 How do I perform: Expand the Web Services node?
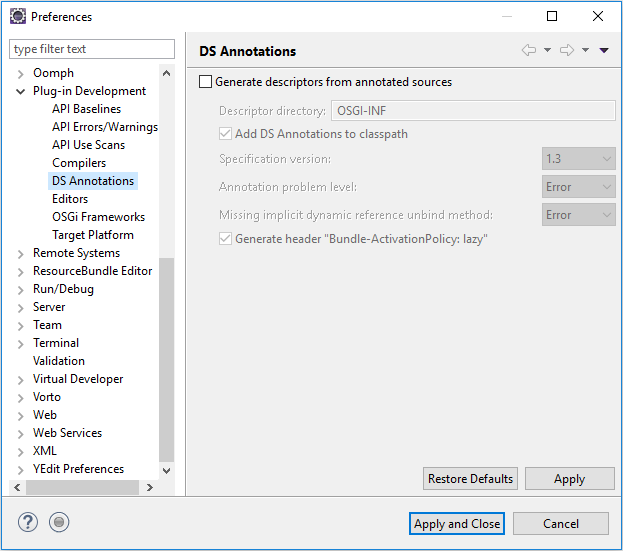coord(21,434)
